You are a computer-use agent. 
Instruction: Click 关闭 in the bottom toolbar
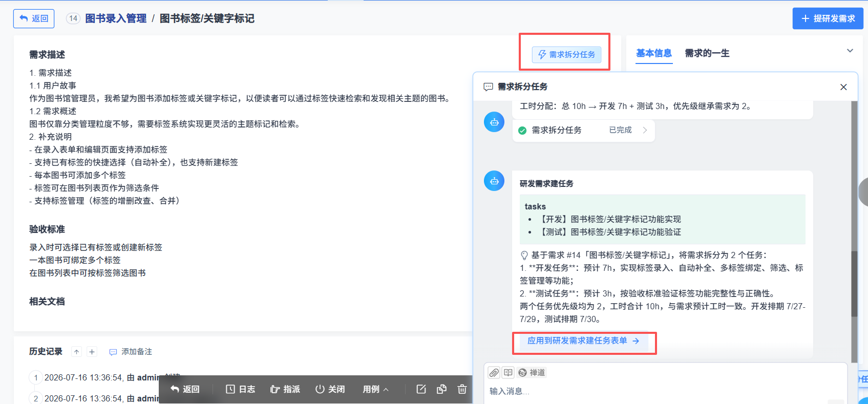pos(330,389)
